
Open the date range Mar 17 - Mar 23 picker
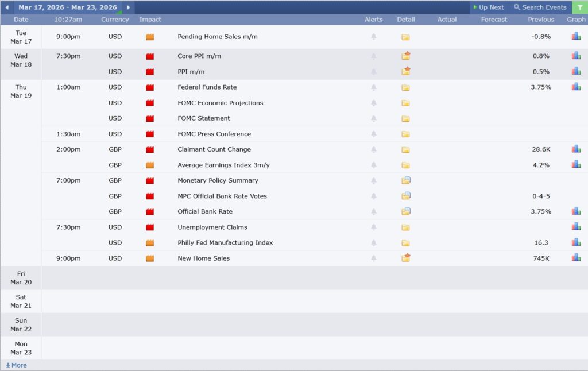point(67,7)
